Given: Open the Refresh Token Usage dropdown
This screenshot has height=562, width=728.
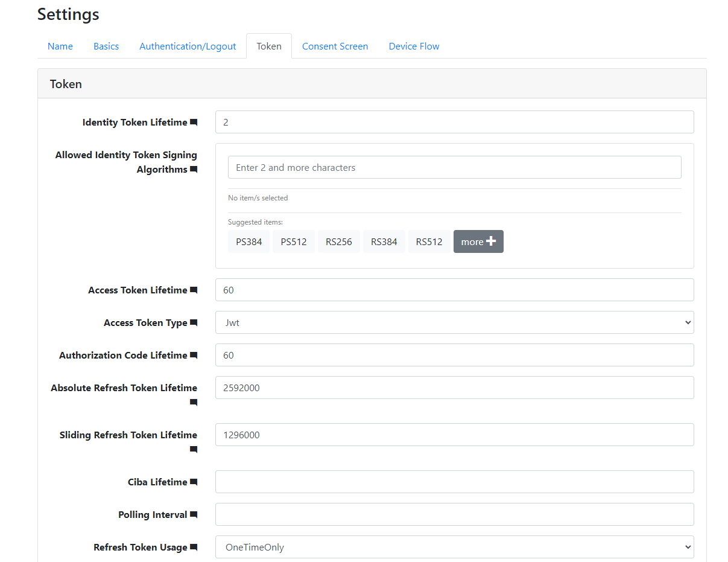Looking at the screenshot, I should 454,547.
